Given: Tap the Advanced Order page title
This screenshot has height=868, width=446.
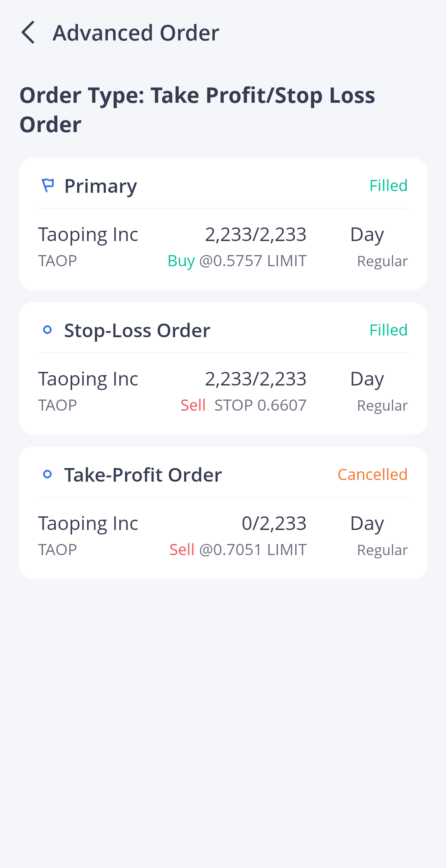Looking at the screenshot, I should click(136, 33).
